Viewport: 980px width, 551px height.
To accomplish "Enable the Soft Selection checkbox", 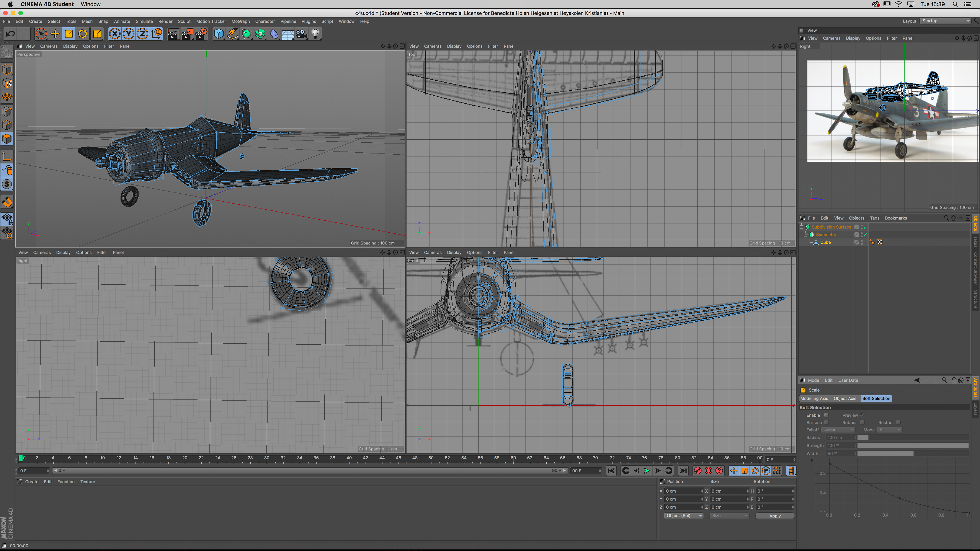I will [x=826, y=415].
